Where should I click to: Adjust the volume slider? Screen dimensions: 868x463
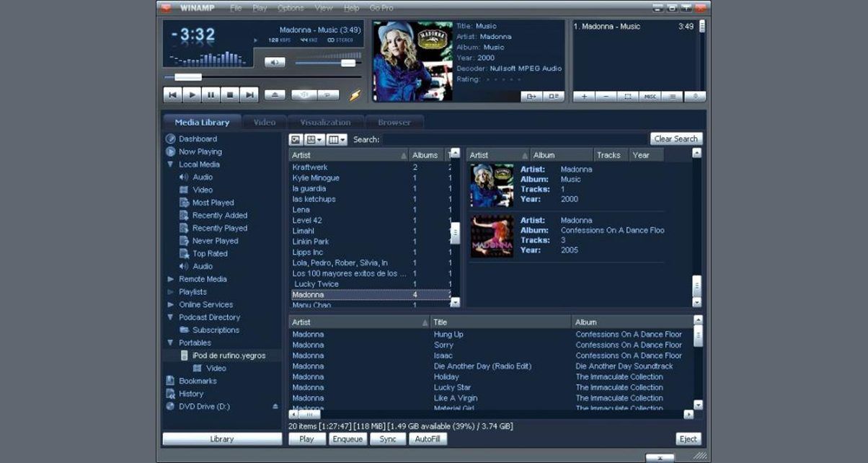click(349, 63)
